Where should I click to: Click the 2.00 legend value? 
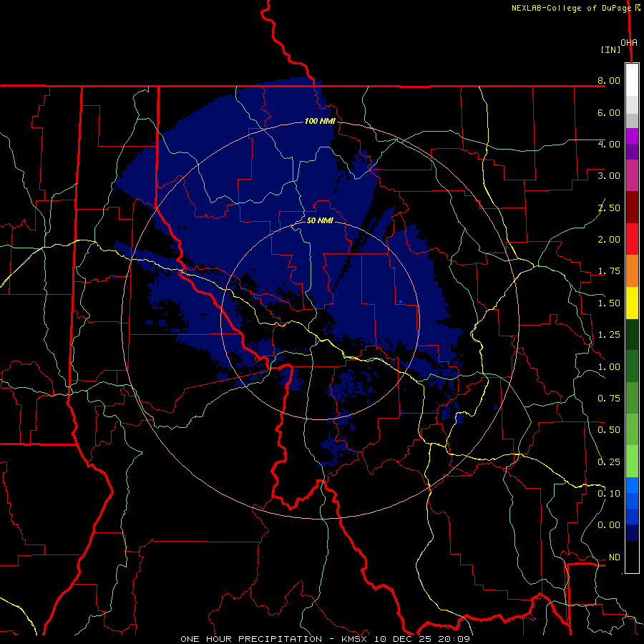click(x=609, y=240)
